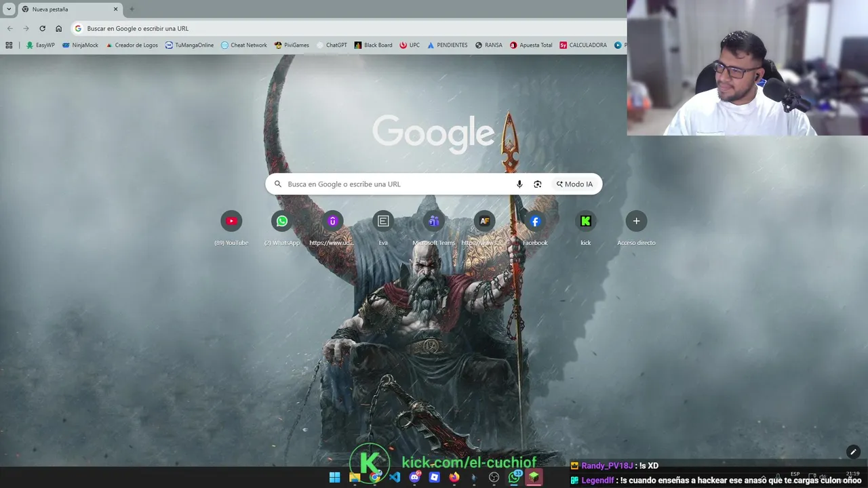Open Firefox from the taskbar
This screenshot has width=868, height=488.
click(454, 477)
